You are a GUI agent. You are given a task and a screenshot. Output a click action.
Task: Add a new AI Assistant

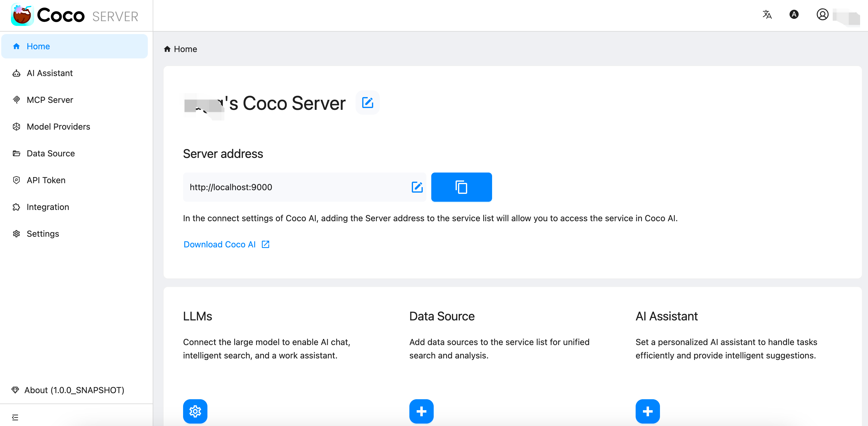pos(647,411)
